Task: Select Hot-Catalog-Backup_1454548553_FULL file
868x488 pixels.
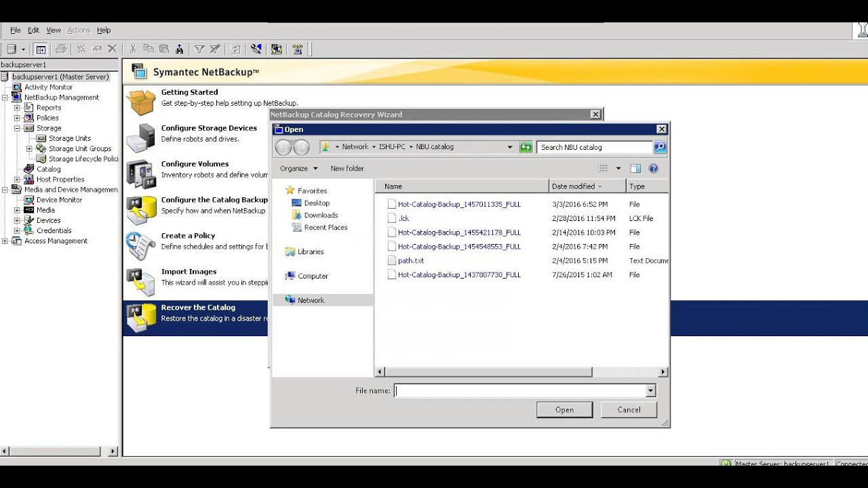Action: (459, 247)
